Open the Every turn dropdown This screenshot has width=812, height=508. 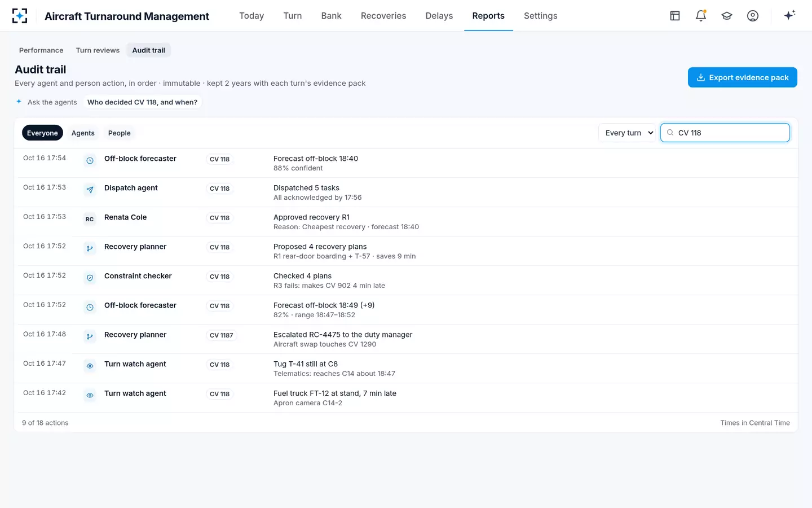click(x=628, y=133)
